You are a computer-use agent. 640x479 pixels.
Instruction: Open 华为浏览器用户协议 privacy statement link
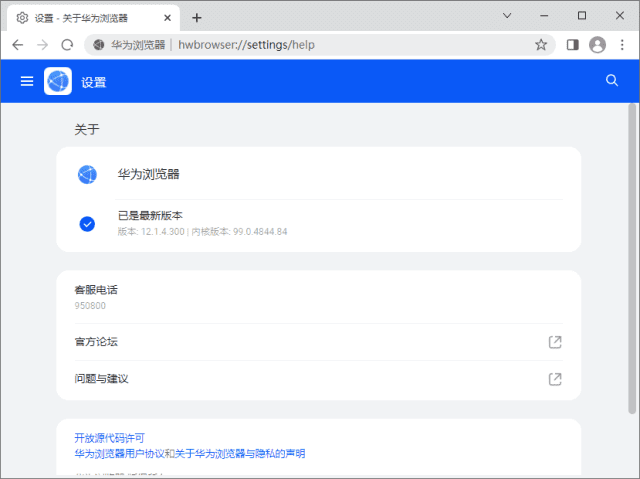189,453
